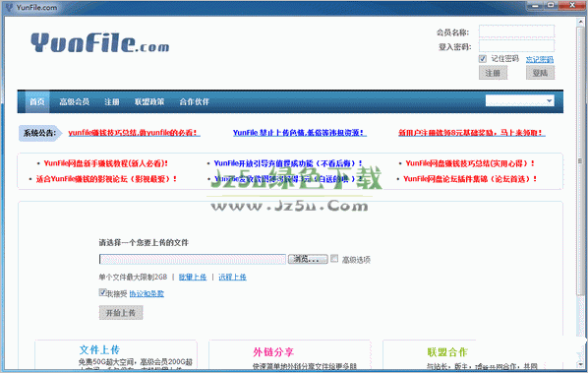Viewport: 588px width, 373px height.
Task: Open announcement YunFile 禁止上传色情 link
Action: (x=300, y=133)
